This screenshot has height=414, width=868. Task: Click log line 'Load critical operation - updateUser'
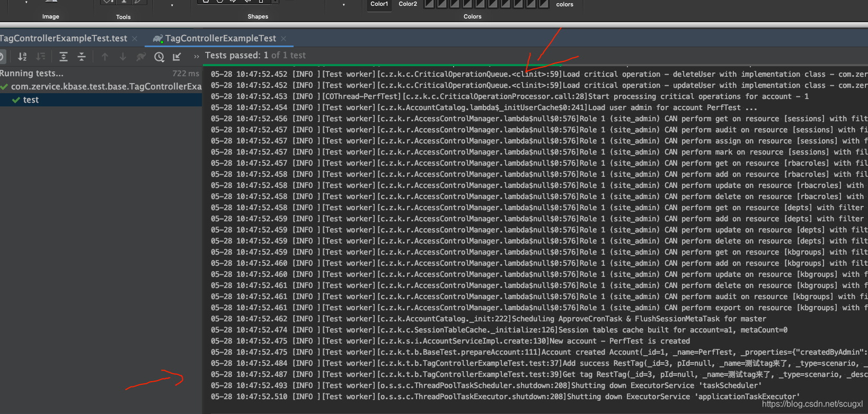(539, 85)
